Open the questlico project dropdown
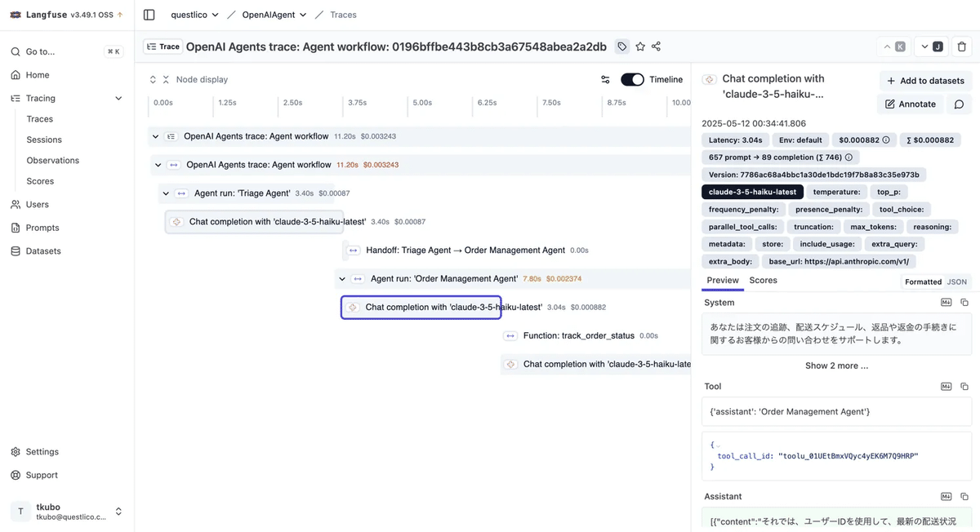The image size is (980, 532). point(196,14)
